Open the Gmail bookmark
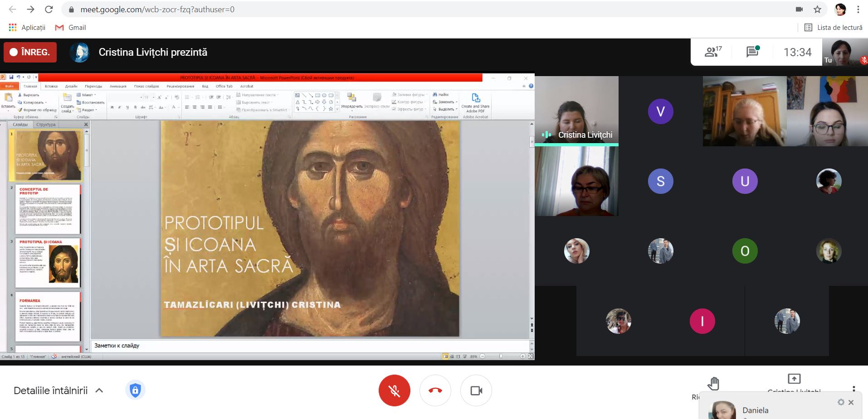The width and height of the screenshot is (868, 419). pos(70,28)
